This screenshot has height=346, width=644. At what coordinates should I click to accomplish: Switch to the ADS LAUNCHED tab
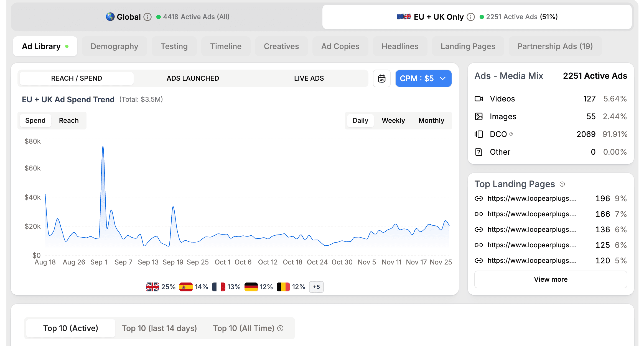[x=193, y=78]
